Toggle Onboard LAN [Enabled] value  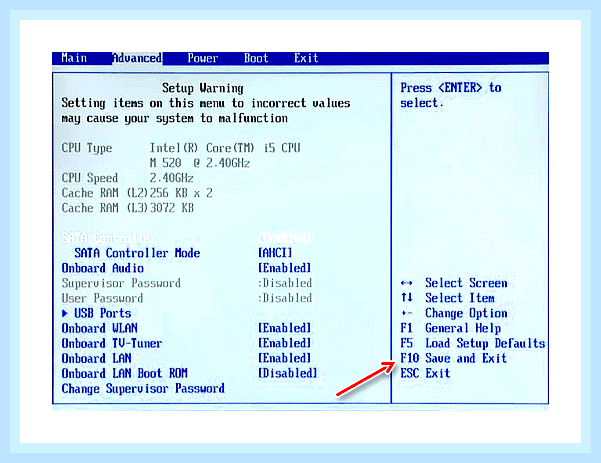click(x=284, y=358)
